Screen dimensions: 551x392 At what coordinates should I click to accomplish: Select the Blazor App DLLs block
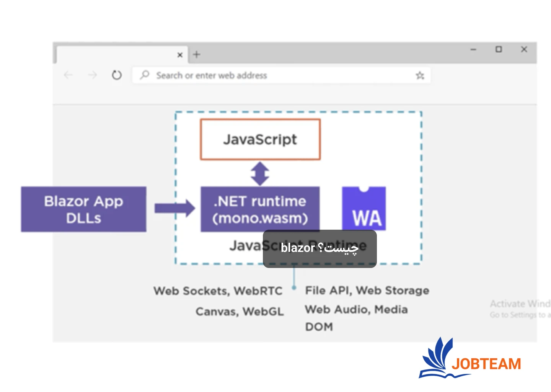point(83,209)
